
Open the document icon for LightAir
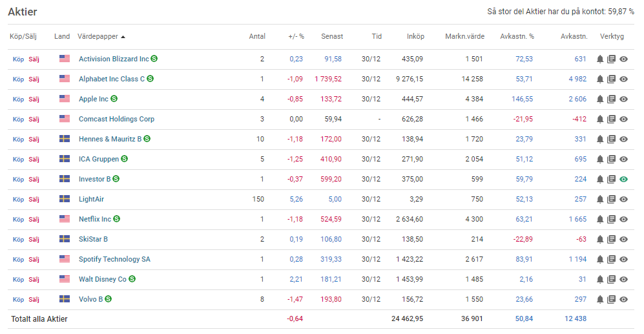coord(612,199)
